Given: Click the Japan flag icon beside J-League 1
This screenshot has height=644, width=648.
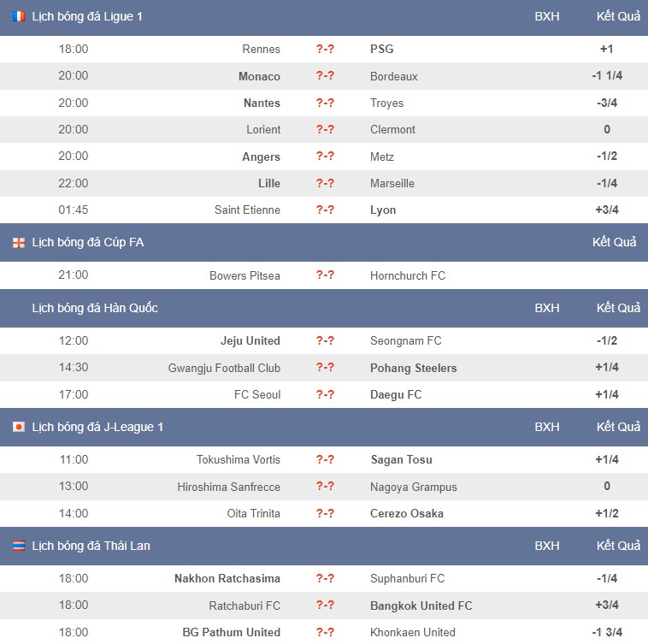Looking at the screenshot, I should (x=19, y=427).
